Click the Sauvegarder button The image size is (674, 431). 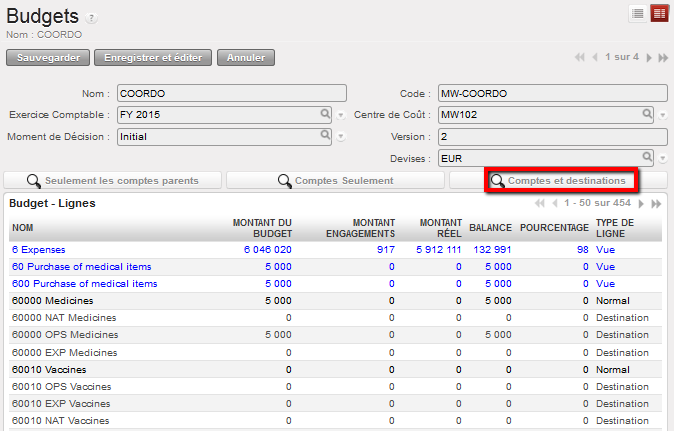click(x=48, y=58)
